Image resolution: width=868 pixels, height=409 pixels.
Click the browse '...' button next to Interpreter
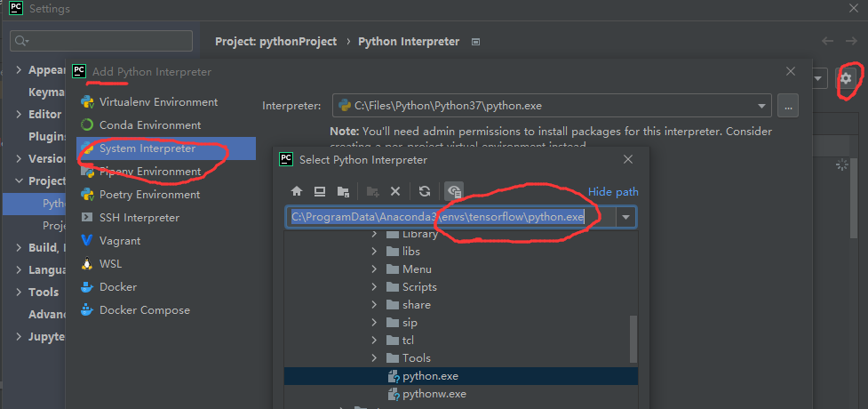click(x=788, y=105)
